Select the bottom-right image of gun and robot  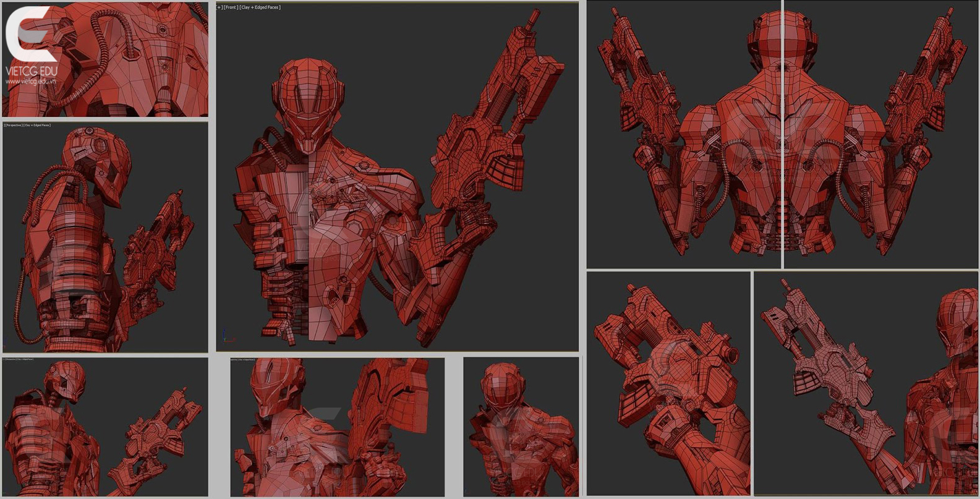(866, 383)
